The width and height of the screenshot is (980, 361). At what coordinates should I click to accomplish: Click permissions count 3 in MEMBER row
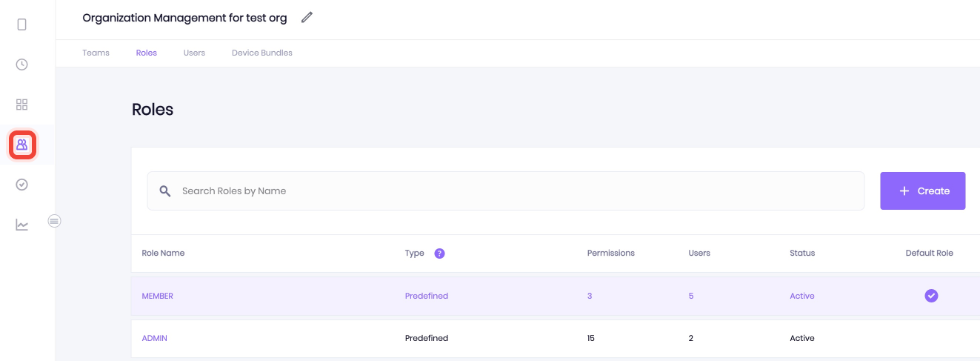[x=590, y=296]
